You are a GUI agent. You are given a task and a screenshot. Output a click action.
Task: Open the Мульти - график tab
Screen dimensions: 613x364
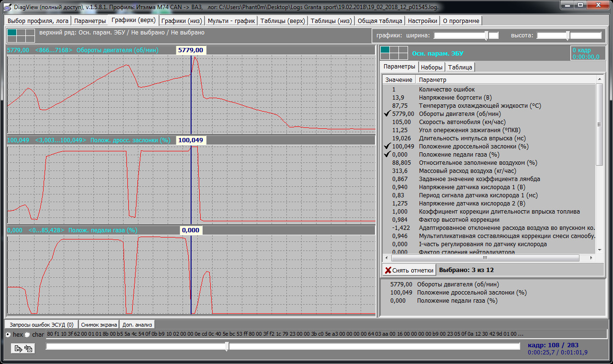(231, 21)
